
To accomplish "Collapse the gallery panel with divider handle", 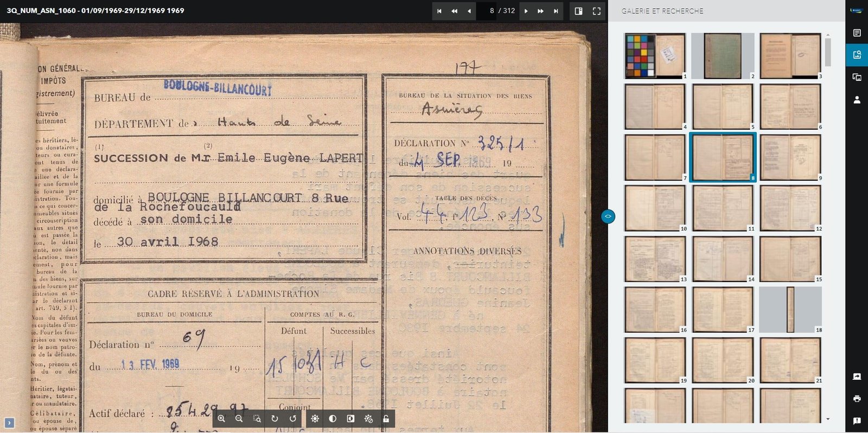I will (x=608, y=217).
